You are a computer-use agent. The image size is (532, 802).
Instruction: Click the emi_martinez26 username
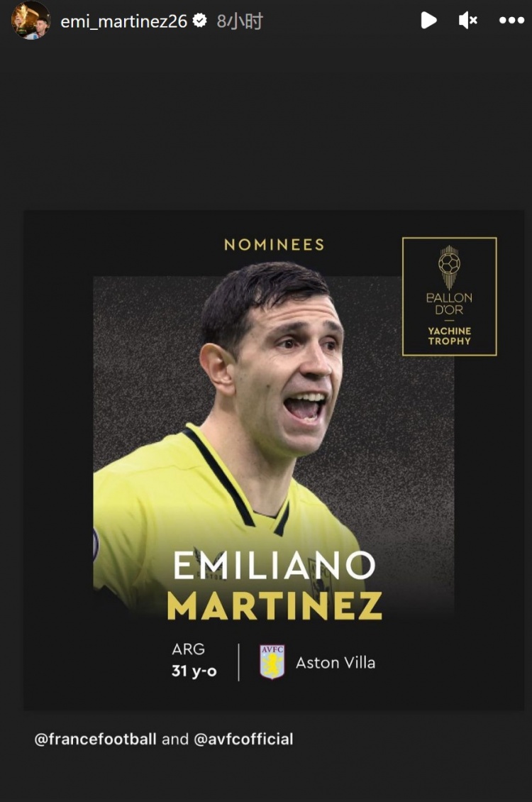(x=123, y=21)
